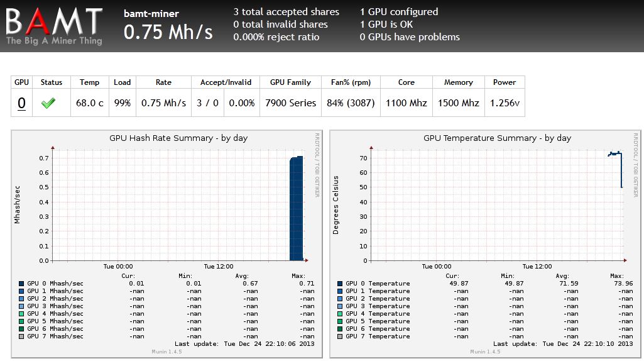The height and width of the screenshot is (361, 644).
Task: Click the Temp column header
Action: pos(90,82)
